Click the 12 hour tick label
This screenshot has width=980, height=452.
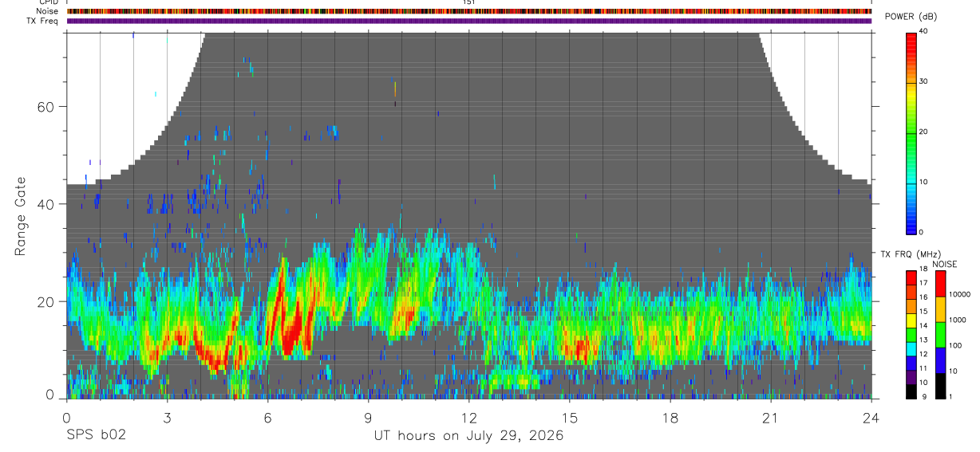click(469, 418)
